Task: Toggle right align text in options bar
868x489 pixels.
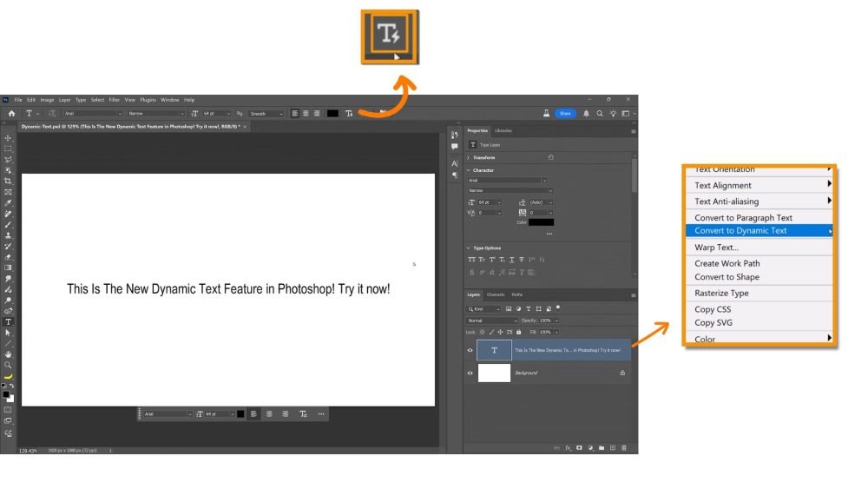Action: (x=317, y=114)
